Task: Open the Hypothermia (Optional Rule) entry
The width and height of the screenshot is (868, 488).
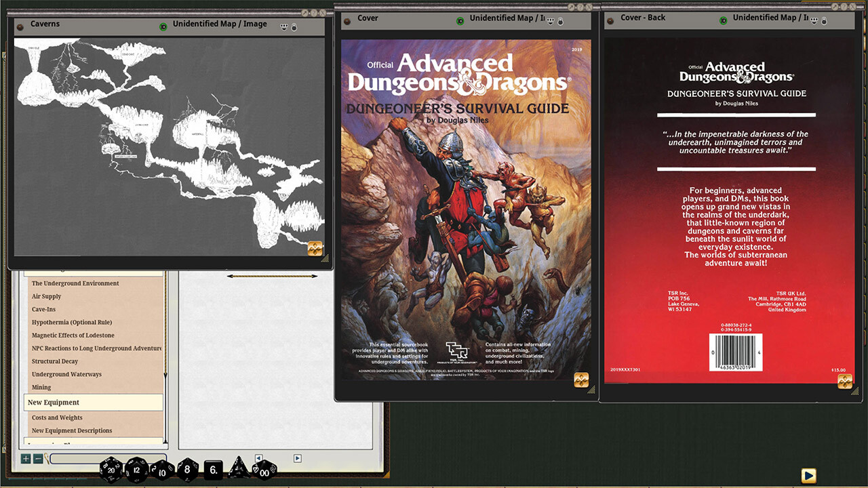Action: 72,323
